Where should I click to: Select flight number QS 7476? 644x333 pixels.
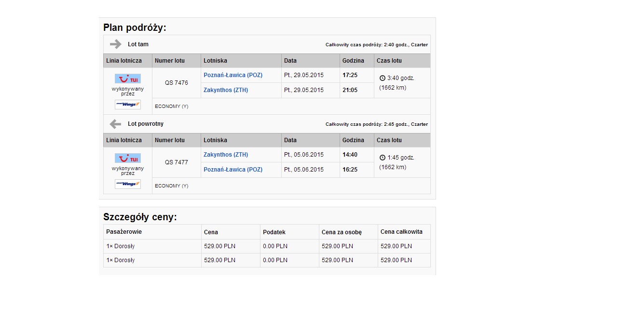[x=177, y=83]
